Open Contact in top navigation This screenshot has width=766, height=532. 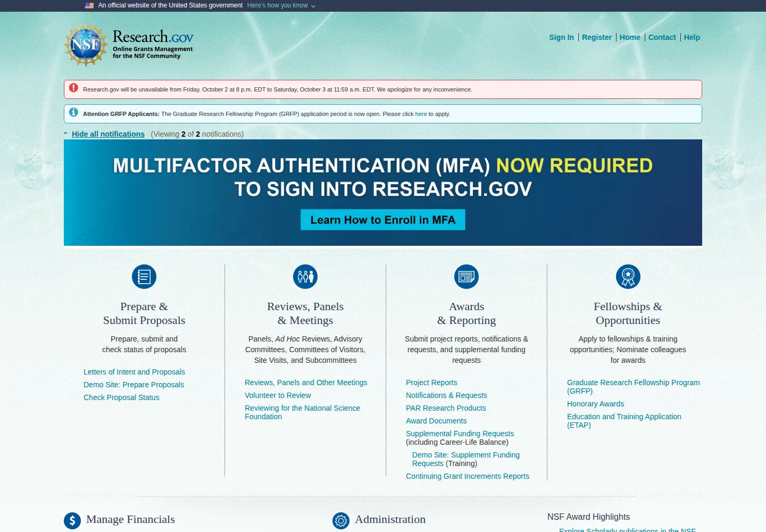click(662, 37)
